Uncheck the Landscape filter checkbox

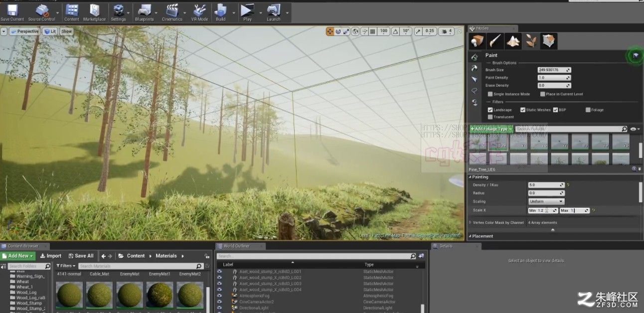click(490, 110)
